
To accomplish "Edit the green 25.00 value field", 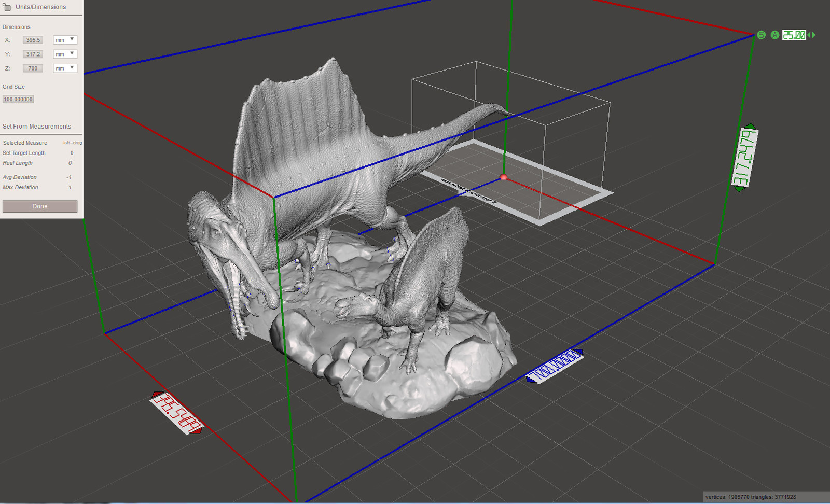I will point(794,35).
